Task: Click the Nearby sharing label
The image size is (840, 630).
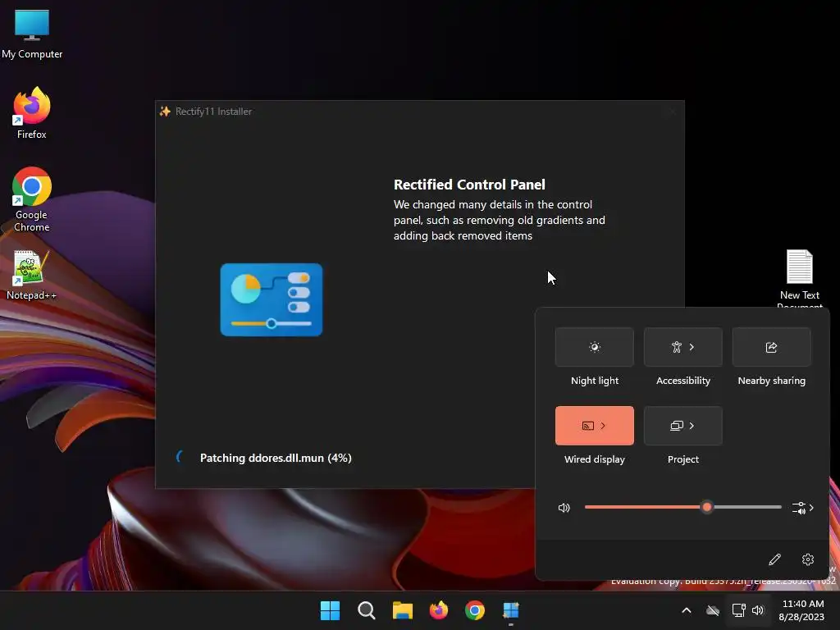Action: pyautogui.click(x=771, y=381)
